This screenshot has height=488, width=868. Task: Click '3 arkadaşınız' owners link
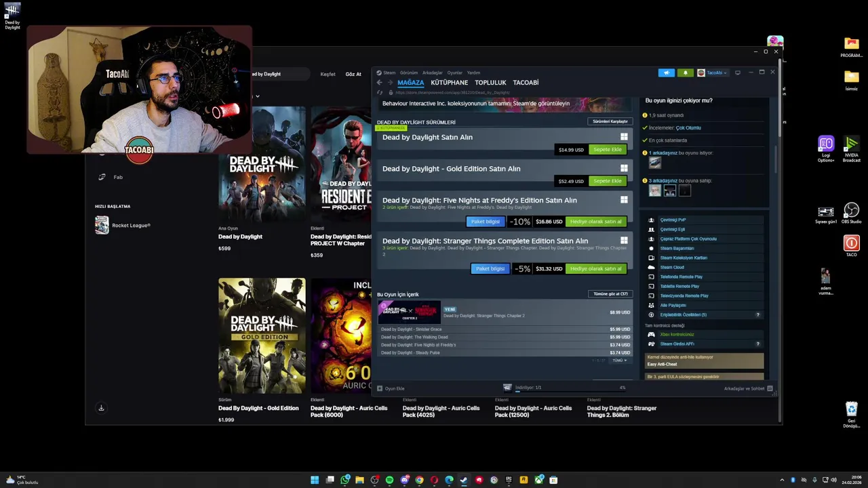[x=663, y=181]
